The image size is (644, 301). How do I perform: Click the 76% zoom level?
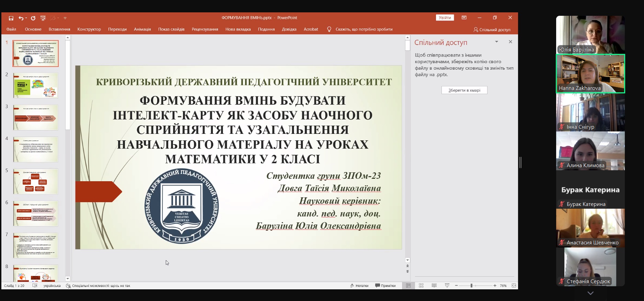[503, 286]
